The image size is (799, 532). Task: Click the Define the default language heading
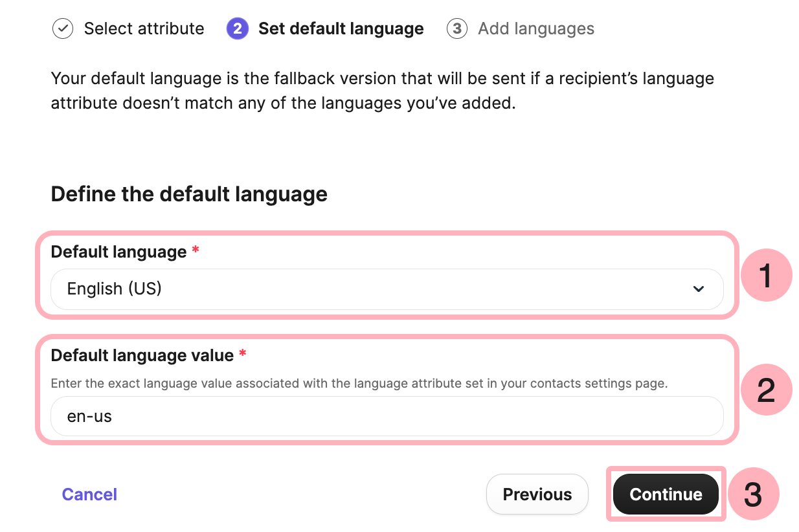[189, 194]
